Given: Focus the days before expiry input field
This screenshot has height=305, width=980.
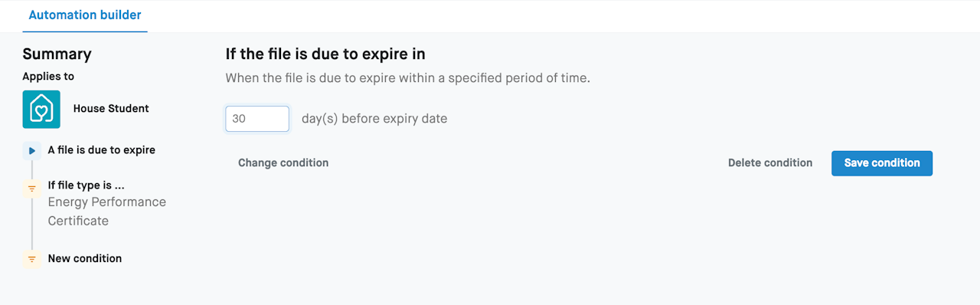Looking at the screenshot, I should 257,119.
